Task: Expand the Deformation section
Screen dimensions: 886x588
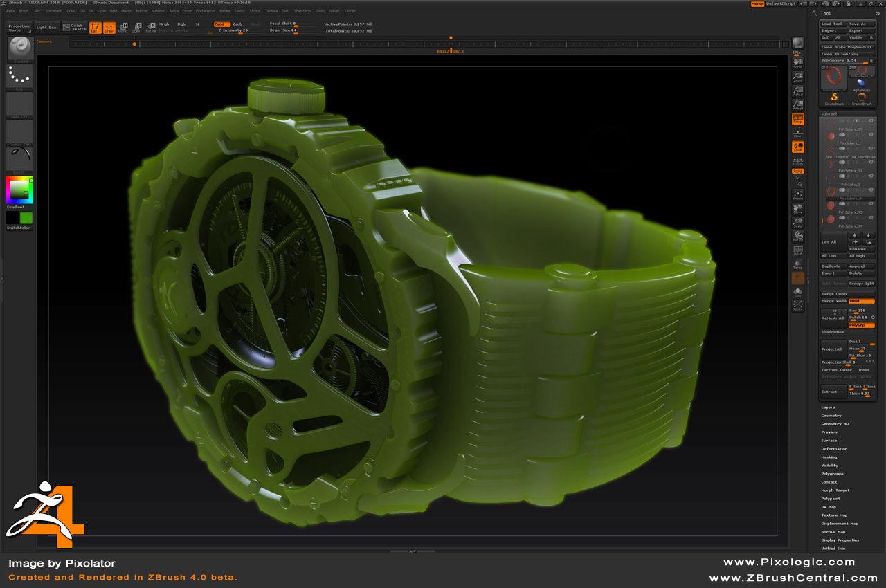Action: (834, 449)
